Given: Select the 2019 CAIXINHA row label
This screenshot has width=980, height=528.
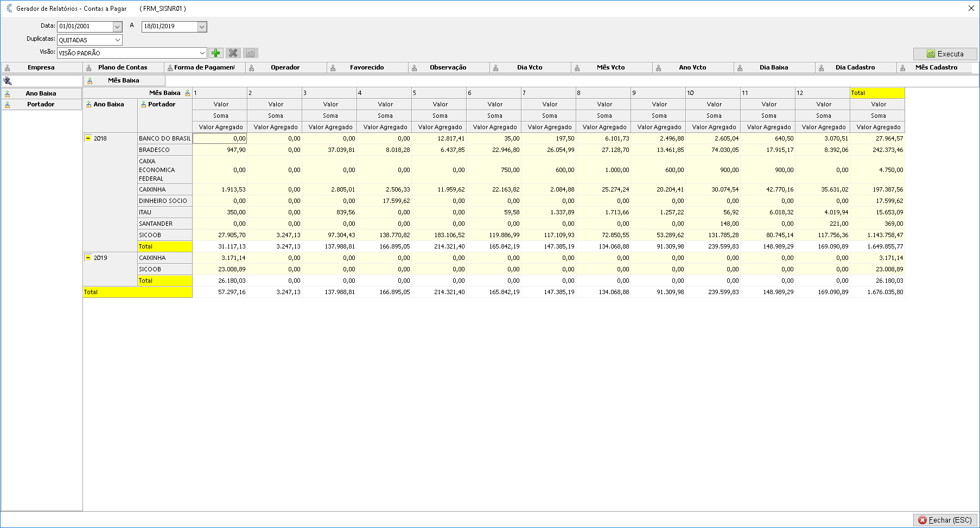Looking at the screenshot, I should click(165, 258).
